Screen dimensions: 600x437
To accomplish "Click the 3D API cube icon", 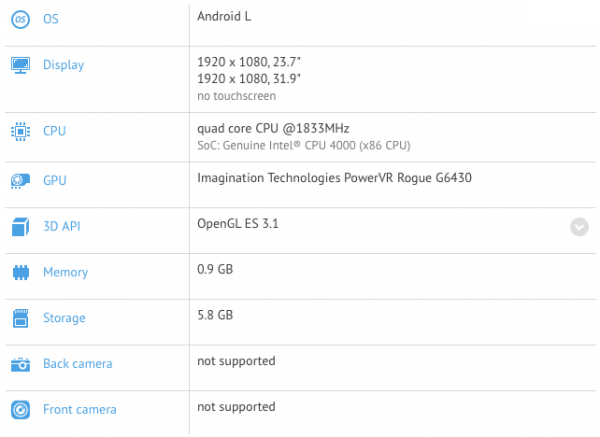I will 20,227.
